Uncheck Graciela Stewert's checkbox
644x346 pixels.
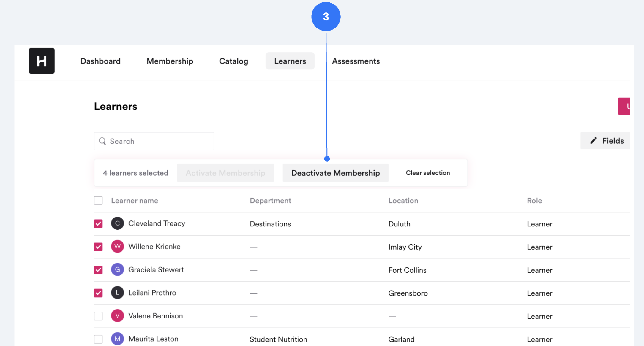(98, 270)
